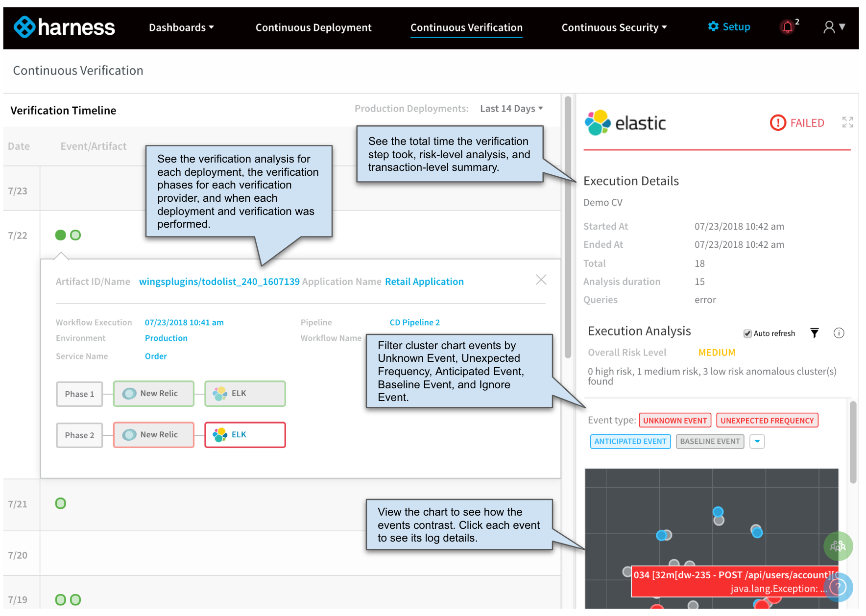The width and height of the screenshot is (866, 616).
Task: Open the user account icon
Action: 829,27
